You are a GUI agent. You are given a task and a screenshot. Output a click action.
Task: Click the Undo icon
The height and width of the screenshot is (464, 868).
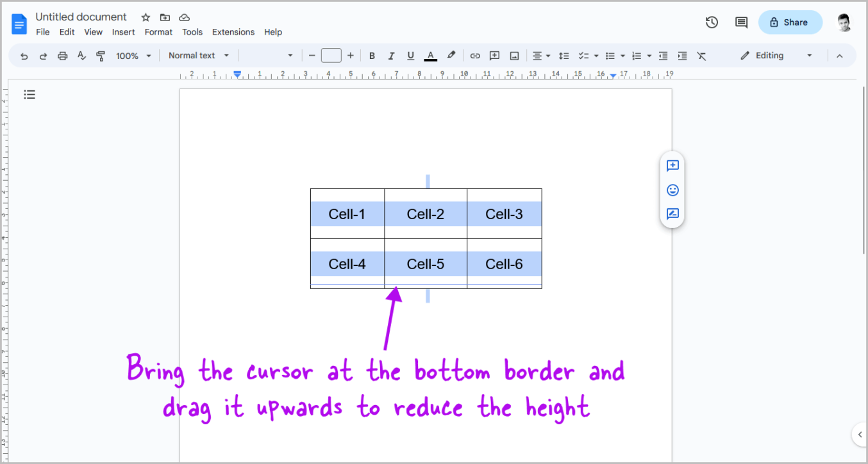tap(24, 56)
